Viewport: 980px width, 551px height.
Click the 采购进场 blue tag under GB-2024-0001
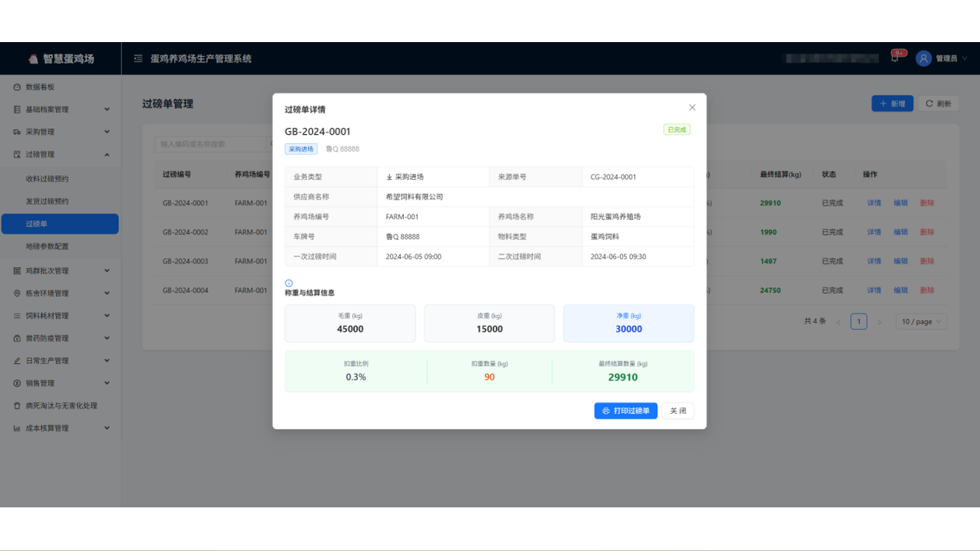301,149
